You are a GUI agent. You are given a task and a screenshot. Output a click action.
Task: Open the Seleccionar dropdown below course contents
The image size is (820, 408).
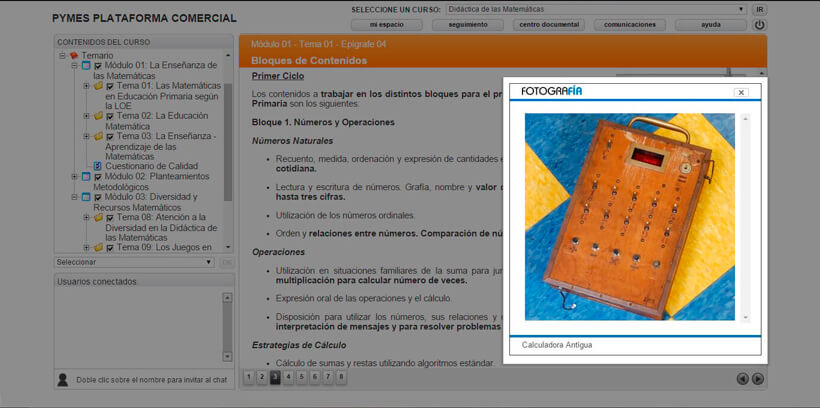point(134,262)
